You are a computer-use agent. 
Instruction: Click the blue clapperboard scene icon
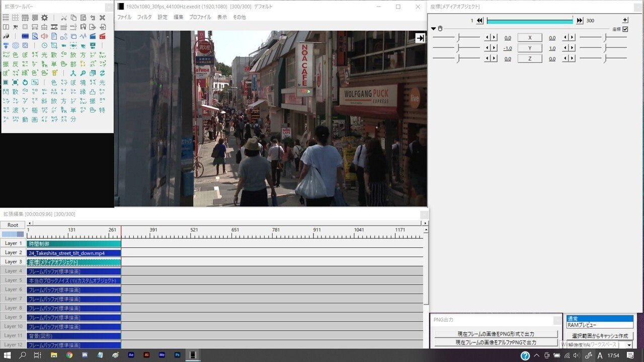point(93,36)
